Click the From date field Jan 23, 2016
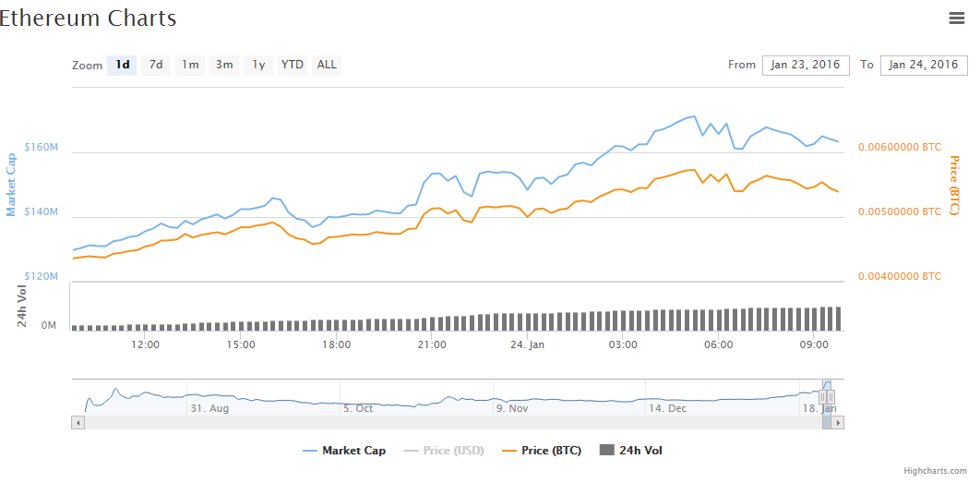The height and width of the screenshot is (483, 980). pos(806,65)
